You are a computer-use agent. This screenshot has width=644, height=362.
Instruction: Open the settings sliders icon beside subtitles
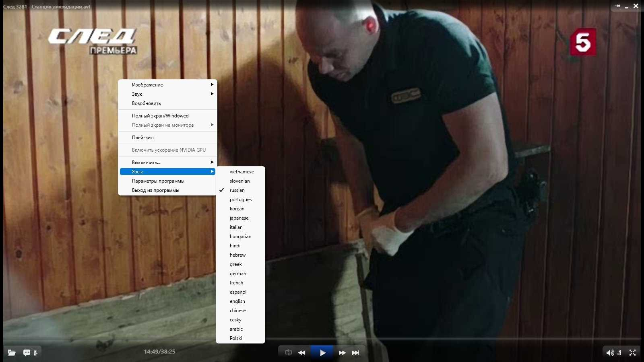tap(36, 353)
